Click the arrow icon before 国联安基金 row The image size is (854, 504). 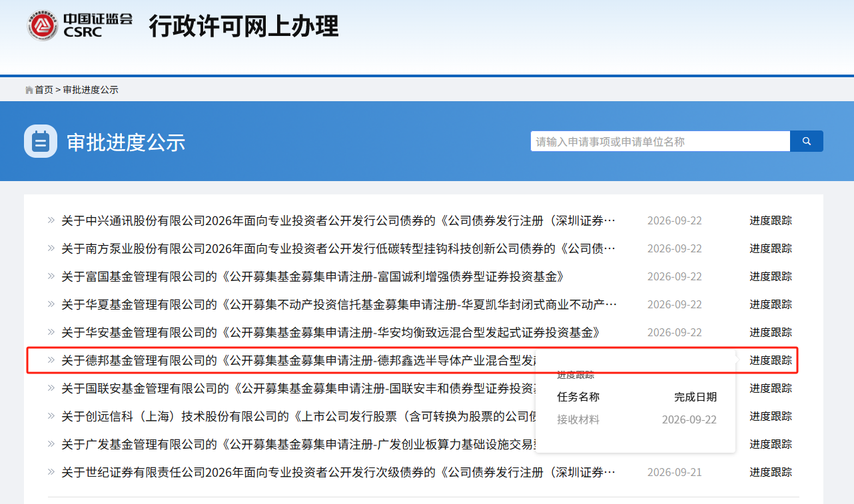[x=51, y=387]
